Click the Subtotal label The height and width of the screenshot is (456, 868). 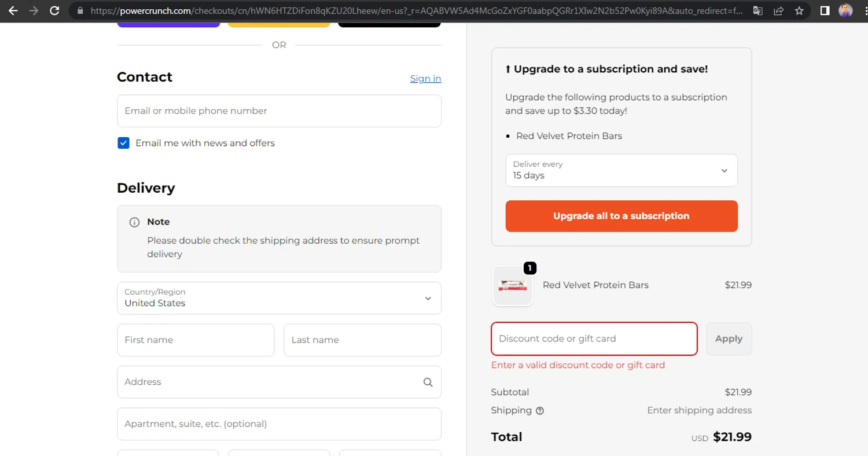click(510, 392)
